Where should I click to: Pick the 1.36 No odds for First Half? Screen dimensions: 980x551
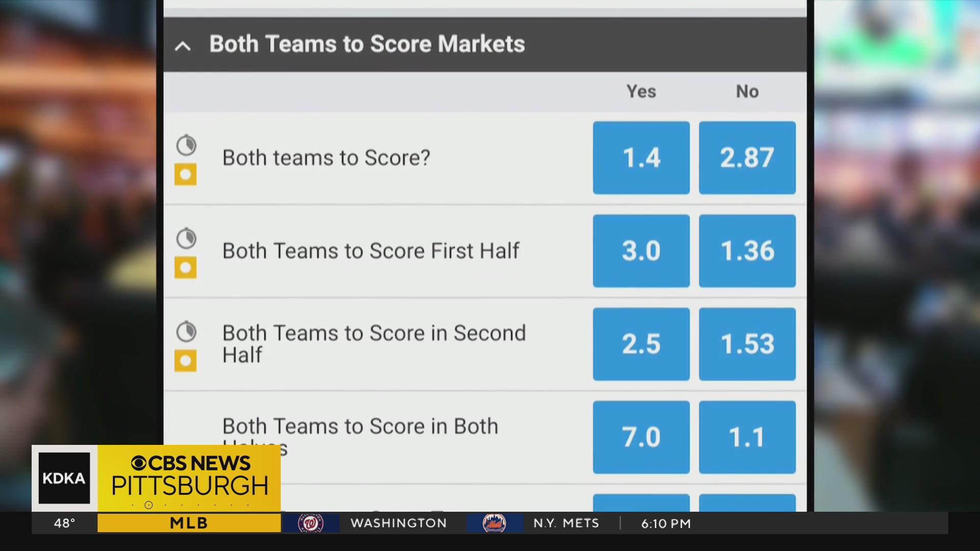tap(747, 251)
